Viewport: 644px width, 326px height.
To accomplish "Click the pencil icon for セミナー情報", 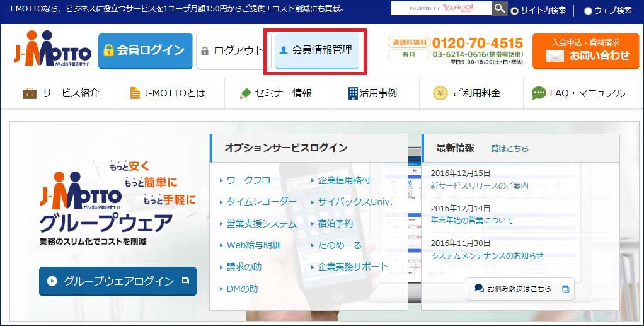I will 245,93.
